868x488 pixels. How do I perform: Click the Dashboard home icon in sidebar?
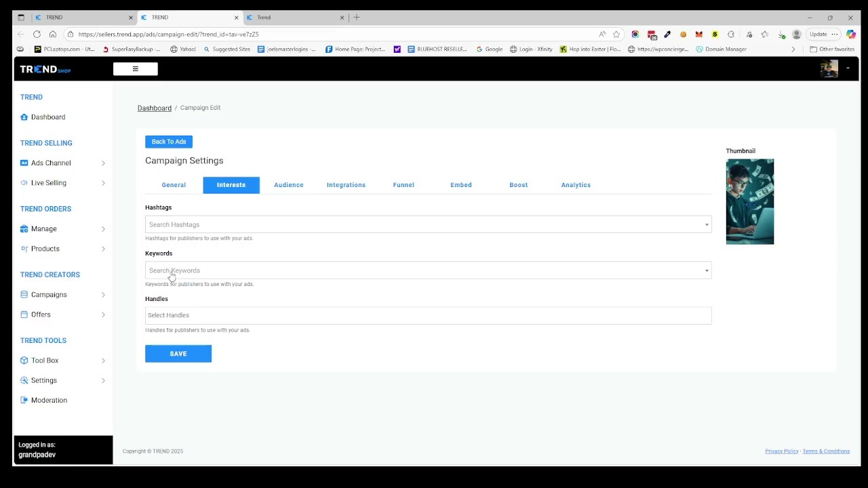tap(24, 117)
